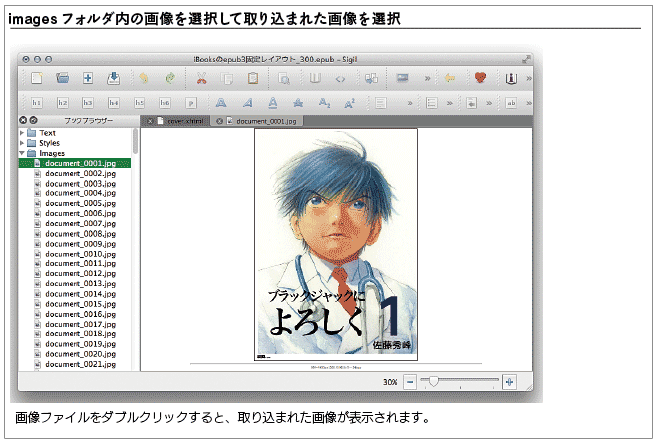Click the New file icon in Sigil's toolbar
The height and width of the screenshot is (442, 656).
[37, 78]
